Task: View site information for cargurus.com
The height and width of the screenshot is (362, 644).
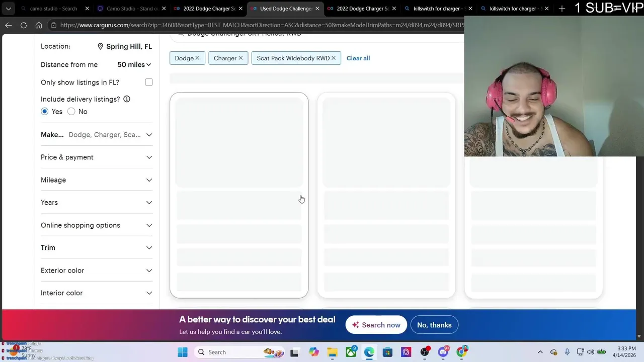Action: [53, 25]
